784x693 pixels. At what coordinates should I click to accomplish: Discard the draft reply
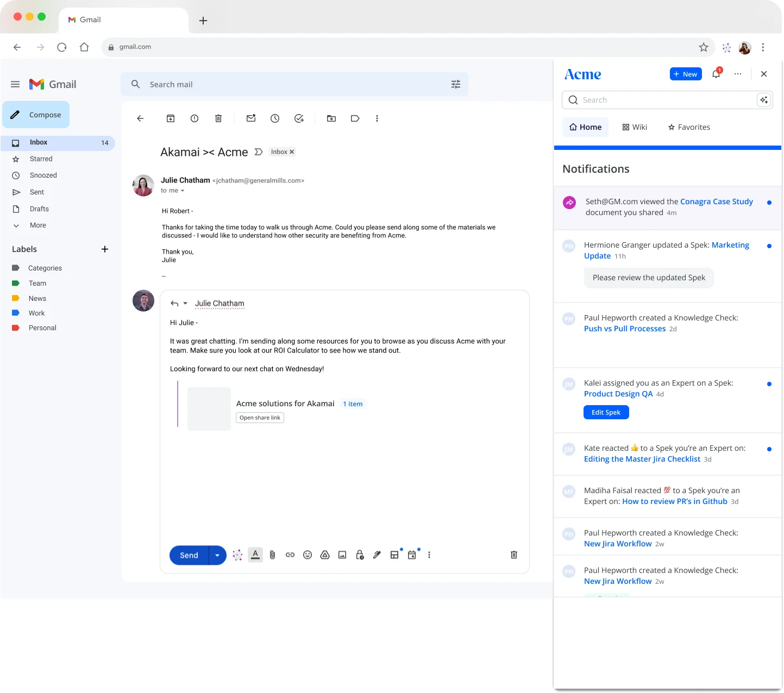click(514, 555)
